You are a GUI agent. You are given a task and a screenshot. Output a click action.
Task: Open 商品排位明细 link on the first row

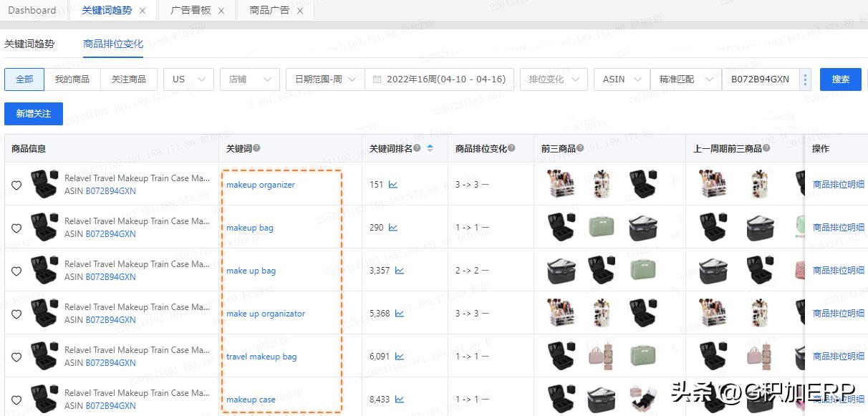tap(838, 184)
